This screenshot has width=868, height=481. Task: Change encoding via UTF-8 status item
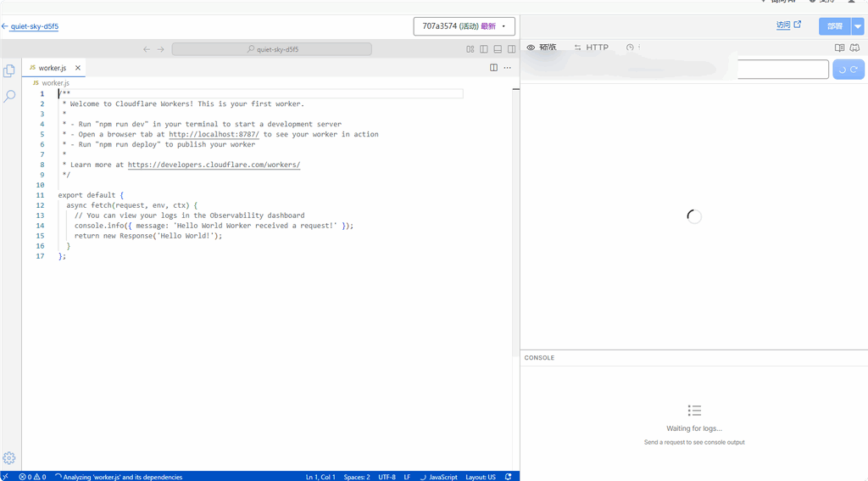(387, 477)
